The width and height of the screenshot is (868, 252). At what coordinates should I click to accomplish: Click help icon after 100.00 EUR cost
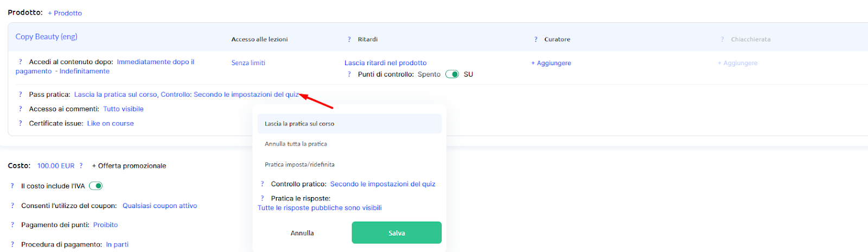pos(81,166)
